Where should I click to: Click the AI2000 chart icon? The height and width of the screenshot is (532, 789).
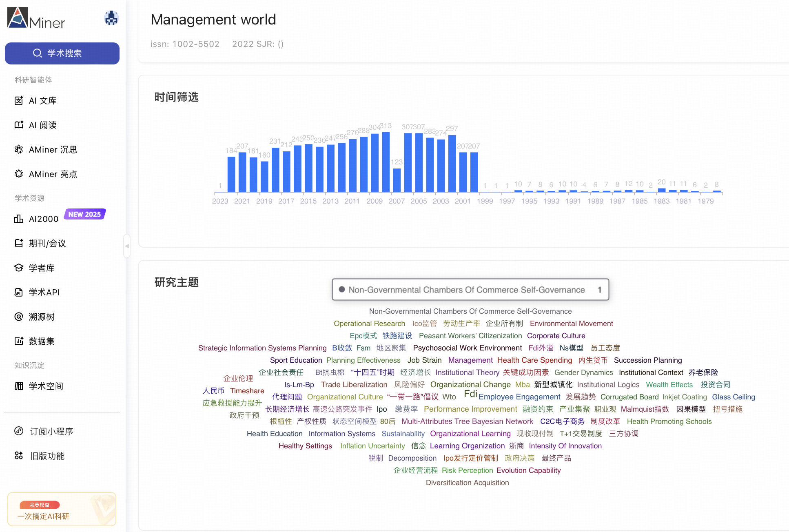19,219
